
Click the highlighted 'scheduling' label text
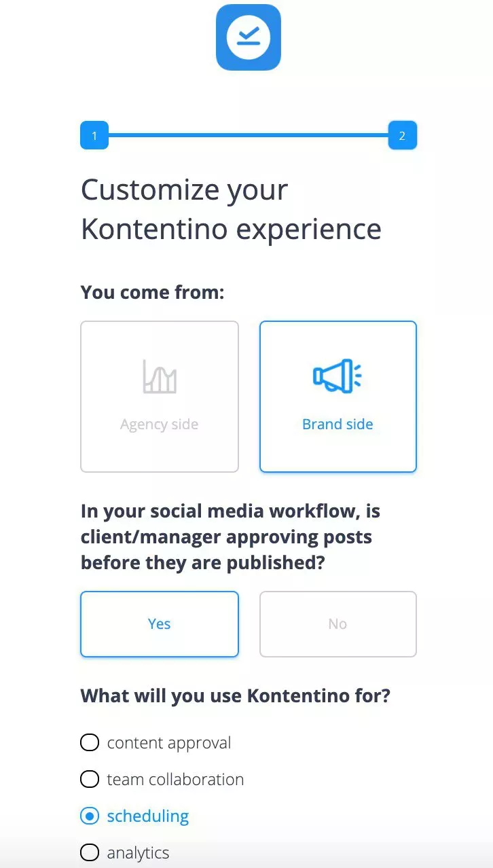tap(148, 816)
